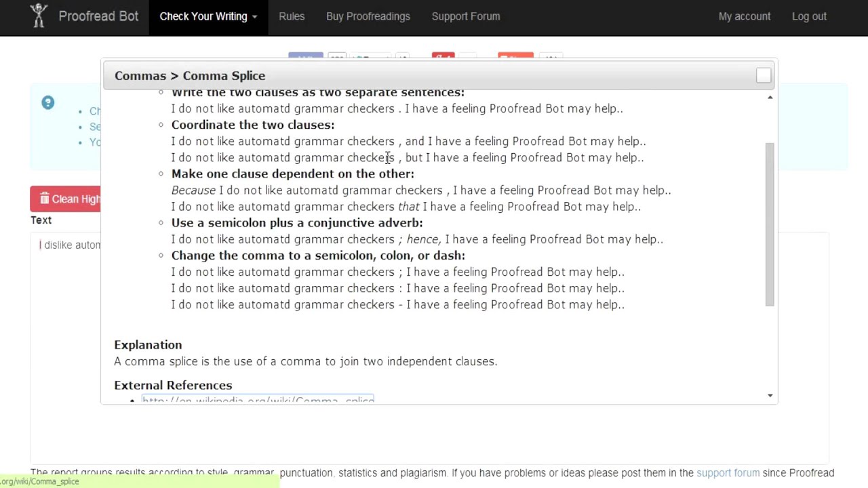Viewport: 868px width, 488px height.
Task: Click the blue question mark help icon
Action: coord(47,103)
